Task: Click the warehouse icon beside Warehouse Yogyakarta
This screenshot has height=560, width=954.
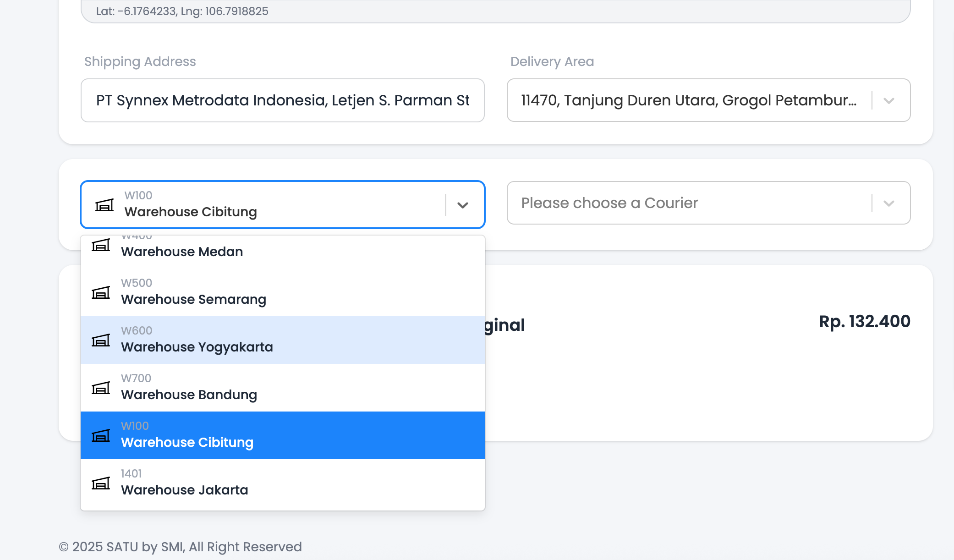Action: coord(101,340)
